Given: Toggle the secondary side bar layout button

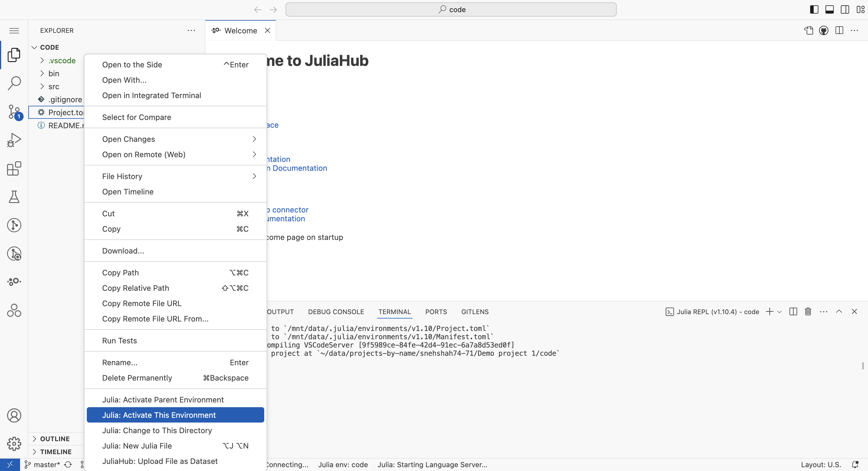Looking at the screenshot, I should 845,9.
